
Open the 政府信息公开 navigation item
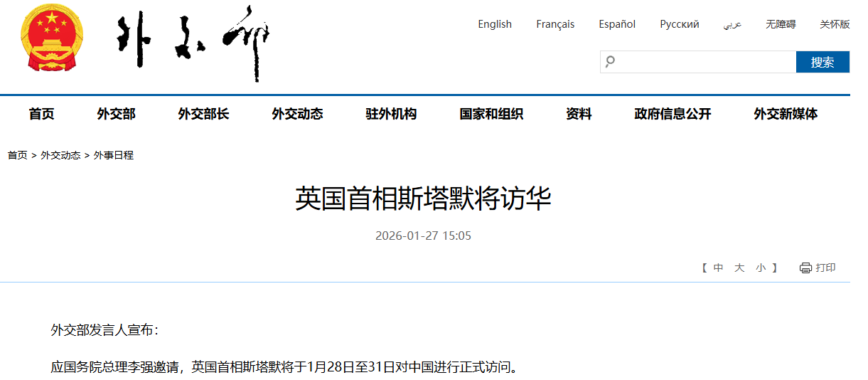tap(673, 114)
